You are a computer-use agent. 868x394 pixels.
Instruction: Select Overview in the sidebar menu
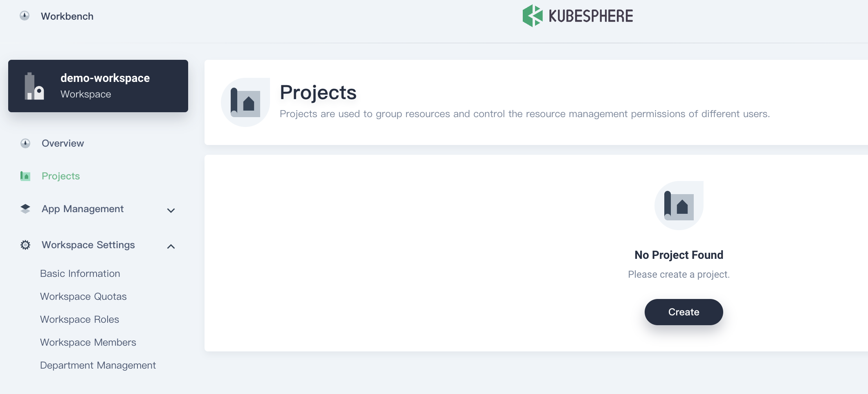[62, 143]
